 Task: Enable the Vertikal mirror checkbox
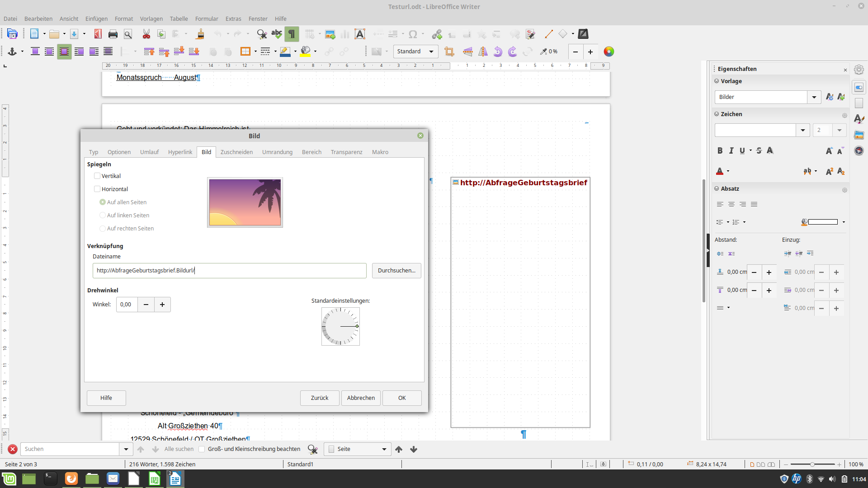[x=97, y=176]
